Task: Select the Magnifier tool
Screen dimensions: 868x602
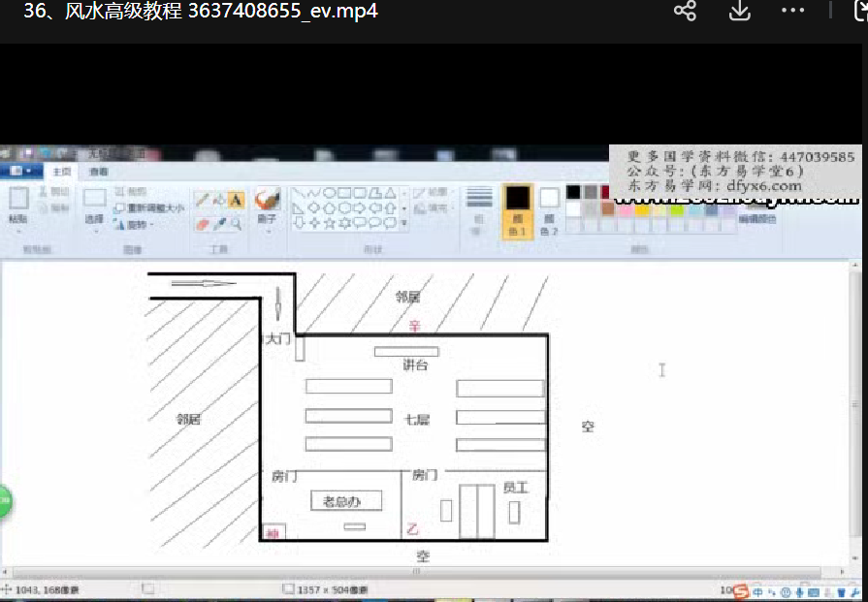Action: (x=236, y=223)
